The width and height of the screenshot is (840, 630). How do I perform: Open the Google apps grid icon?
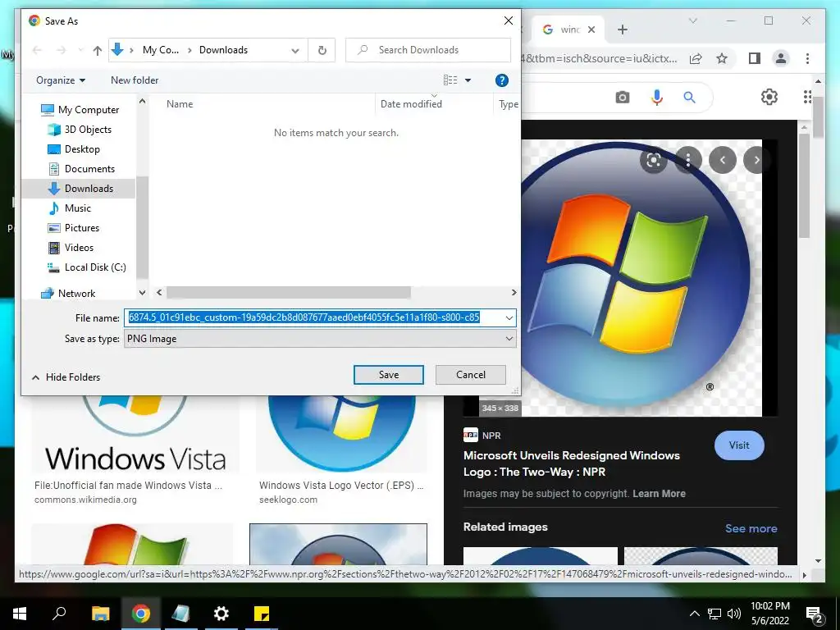807,97
